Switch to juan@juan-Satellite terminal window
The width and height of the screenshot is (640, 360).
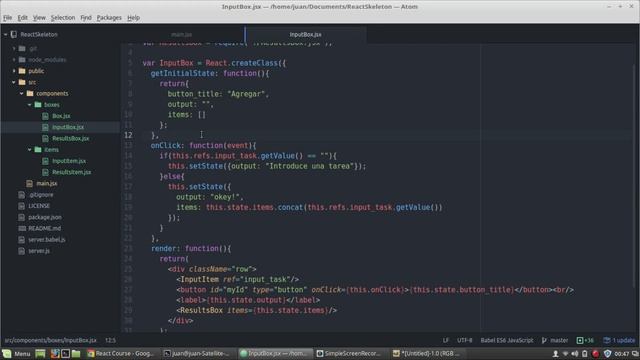click(198, 353)
